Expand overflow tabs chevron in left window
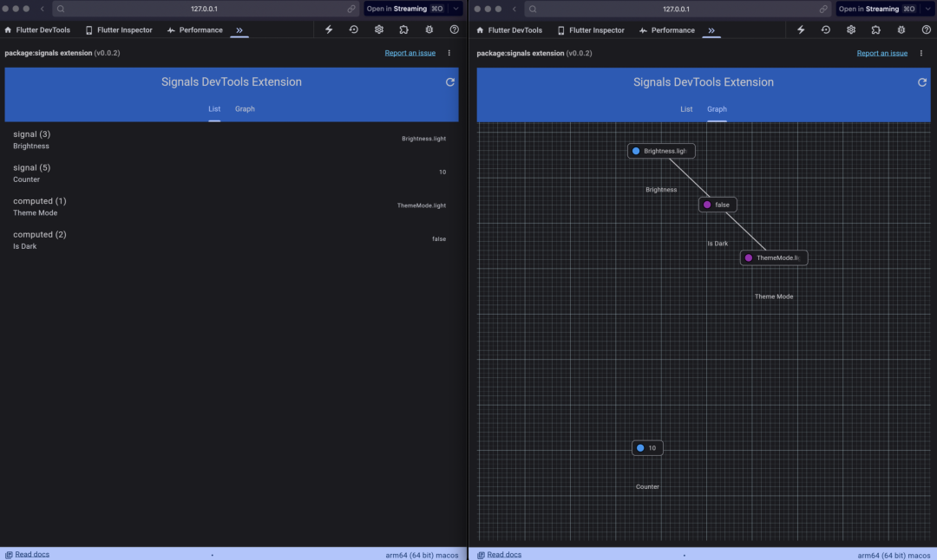The width and height of the screenshot is (937, 560). pyautogui.click(x=239, y=29)
